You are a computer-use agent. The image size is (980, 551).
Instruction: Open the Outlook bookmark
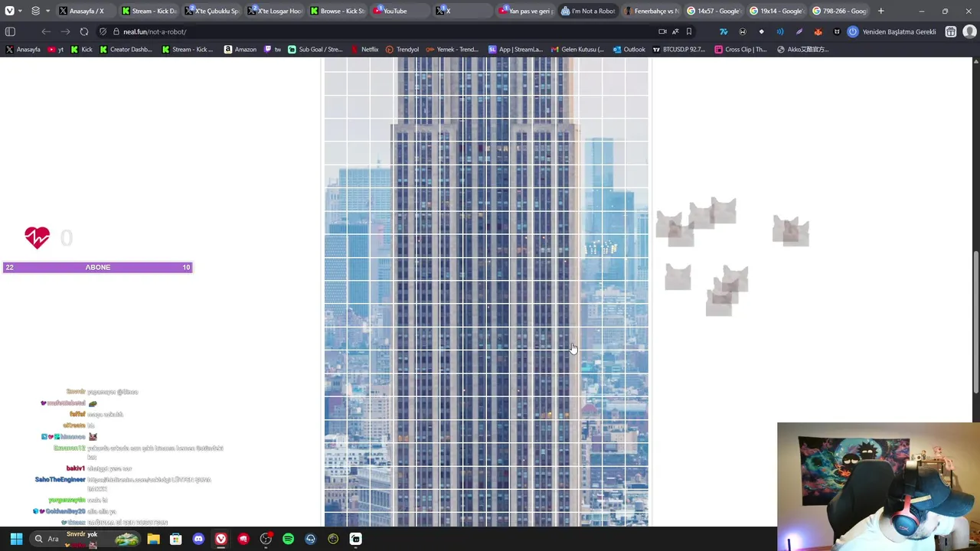point(629,49)
